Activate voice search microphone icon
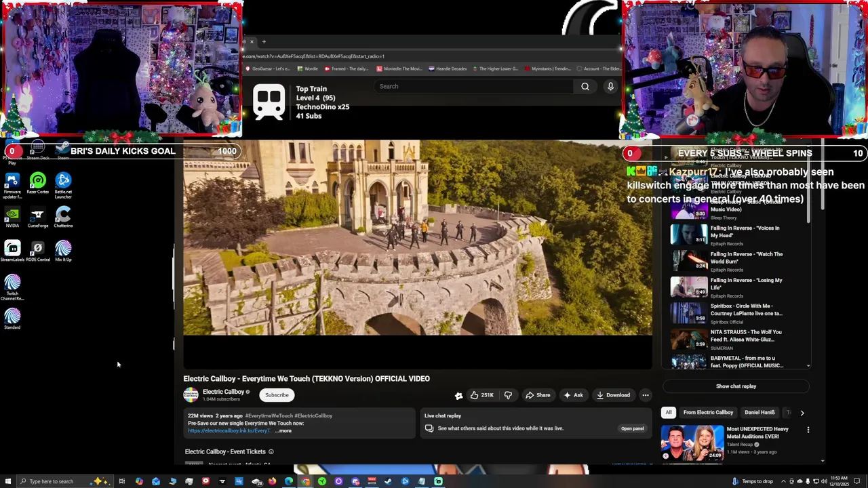This screenshot has height=488, width=868. point(610,87)
